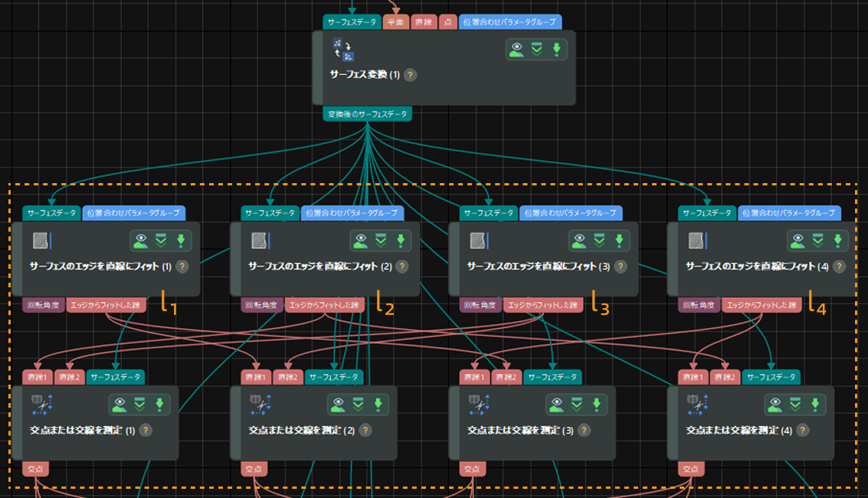Toggle visibility eye on エッジを直線にフィット (3)
This screenshot has width=868, height=498.
click(580, 241)
